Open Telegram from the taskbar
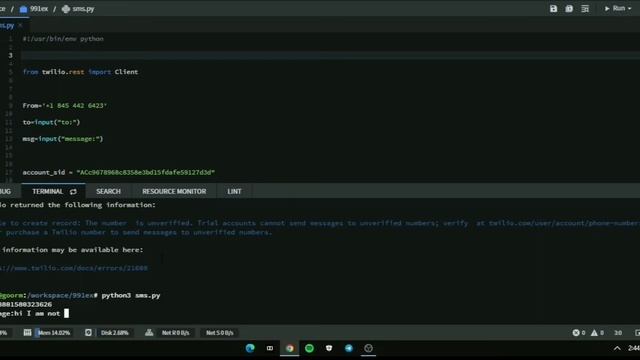This screenshot has height=360, width=640. (x=349, y=348)
